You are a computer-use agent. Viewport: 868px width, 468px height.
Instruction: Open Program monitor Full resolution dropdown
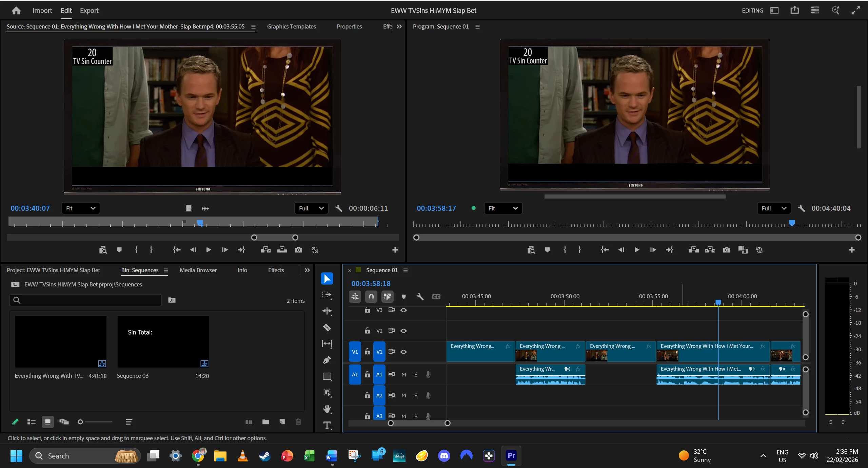[x=774, y=208]
